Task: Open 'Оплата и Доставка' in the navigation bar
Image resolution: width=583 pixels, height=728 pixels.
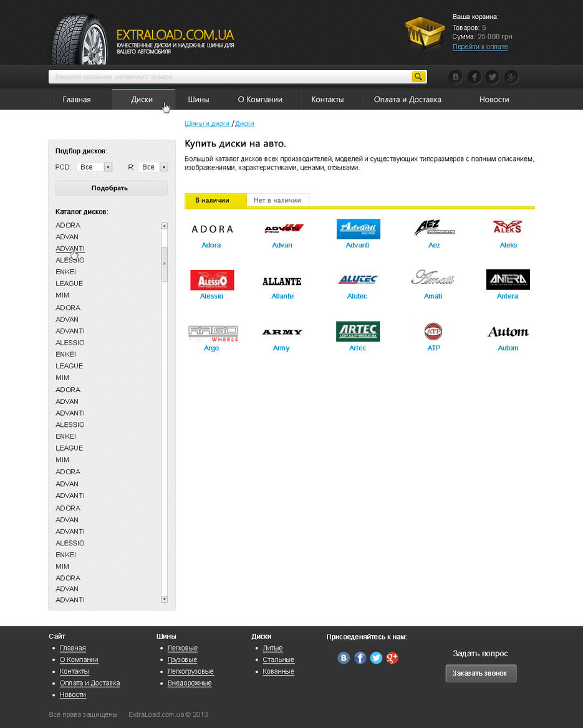Action: (x=407, y=99)
